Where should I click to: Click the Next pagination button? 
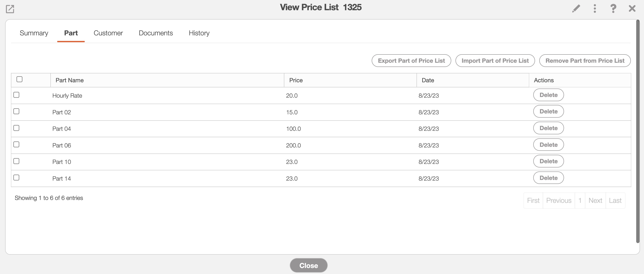point(595,200)
